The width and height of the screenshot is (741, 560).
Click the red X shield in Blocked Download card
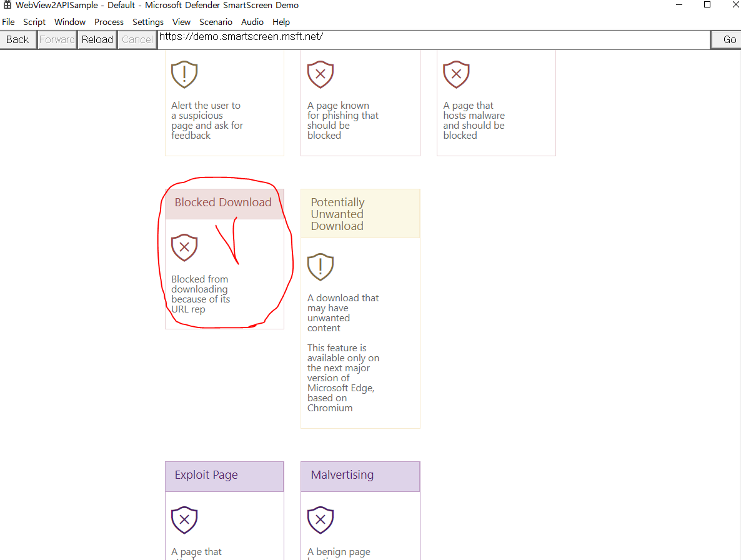[x=184, y=247]
